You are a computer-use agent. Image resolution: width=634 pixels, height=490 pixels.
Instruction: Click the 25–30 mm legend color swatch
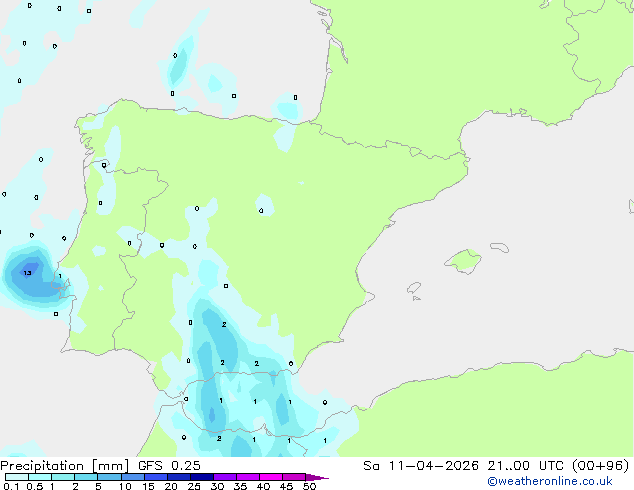pos(201,477)
